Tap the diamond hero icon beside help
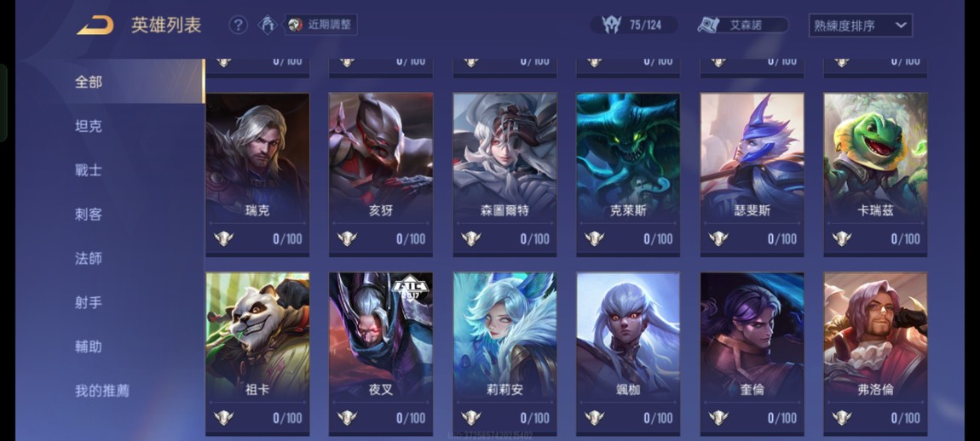 [268, 25]
